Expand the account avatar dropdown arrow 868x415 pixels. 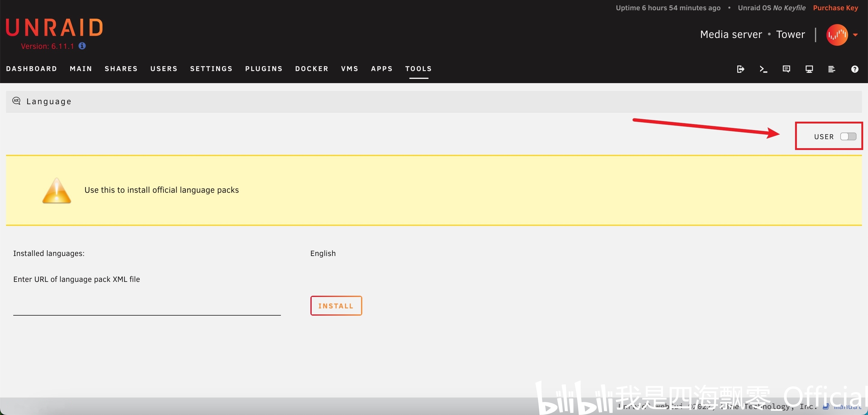point(855,35)
